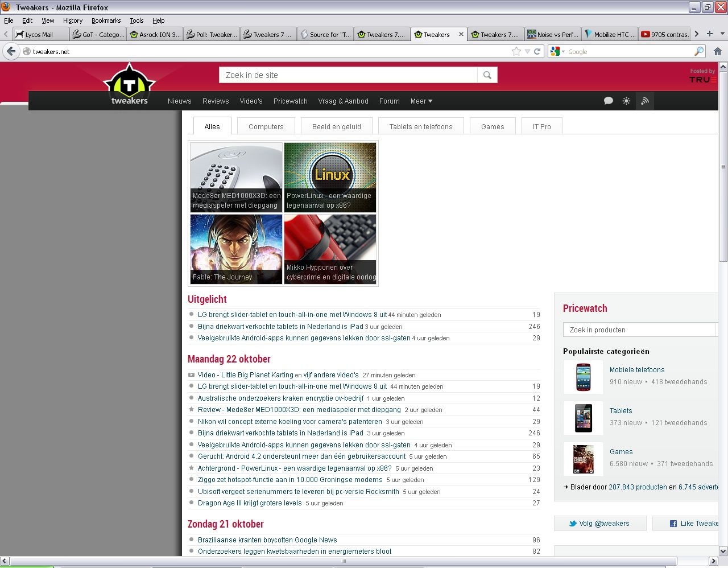Open Fable: The Journey featured image
The image size is (728, 568).
click(236, 249)
